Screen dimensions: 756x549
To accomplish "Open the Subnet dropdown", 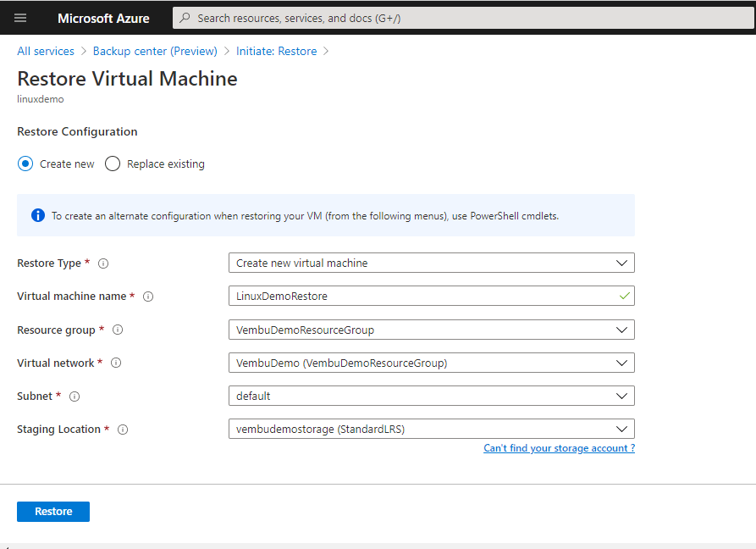I will (432, 396).
